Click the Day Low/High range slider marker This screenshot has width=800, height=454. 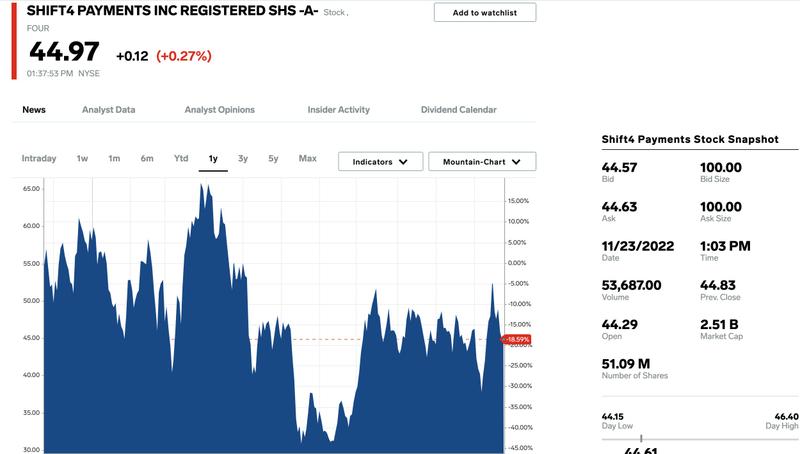[641, 438]
